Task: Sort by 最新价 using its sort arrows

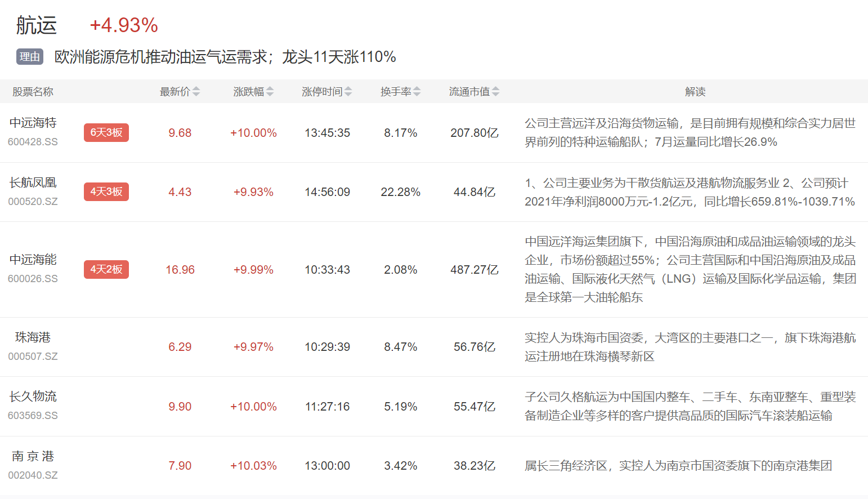Action: 196,92
